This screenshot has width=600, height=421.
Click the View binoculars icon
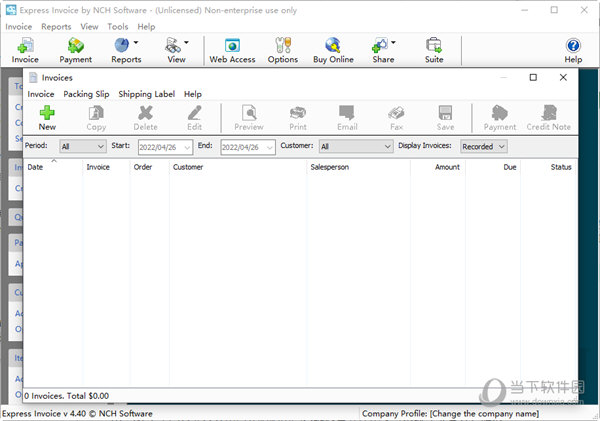[173, 45]
